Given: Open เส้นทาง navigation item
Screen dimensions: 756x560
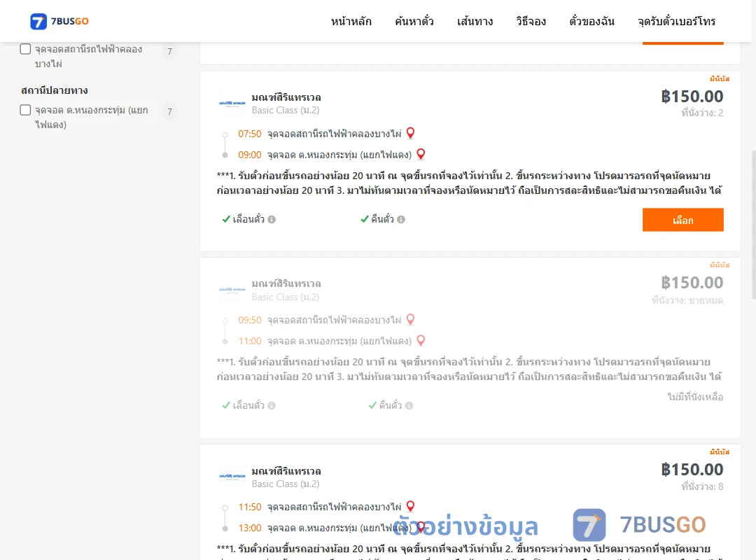Looking at the screenshot, I should click(475, 21).
